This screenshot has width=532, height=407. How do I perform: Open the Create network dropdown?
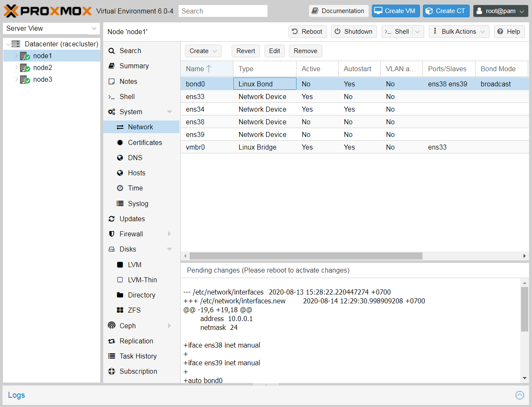coord(203,51)
